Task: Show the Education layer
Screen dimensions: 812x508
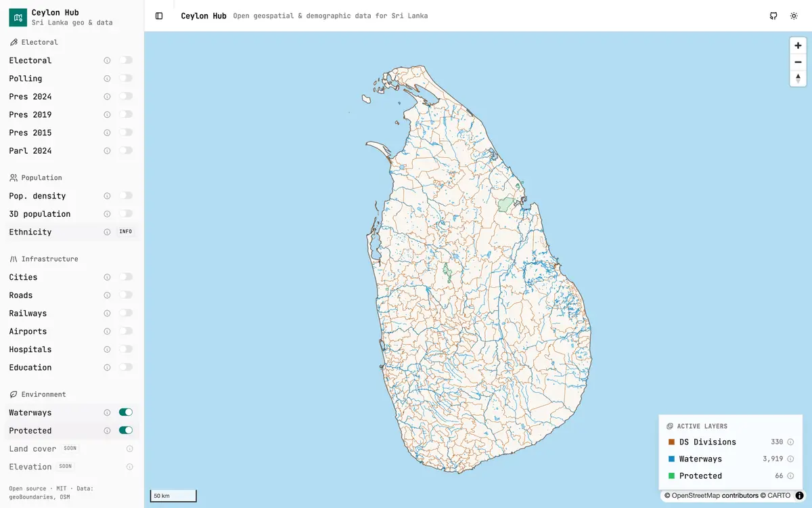Action: (126, 367)
